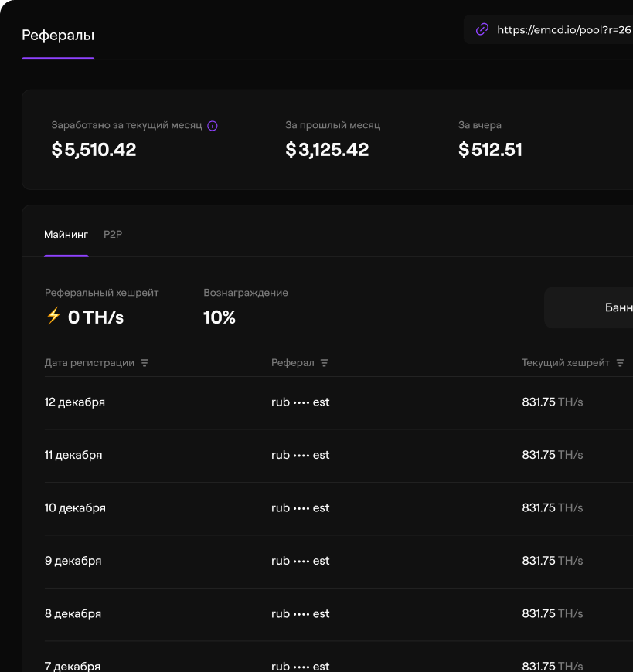Copy the emcd.io referral link field
This screenshot has width=633, height=672.
click(x=549, y=29)
